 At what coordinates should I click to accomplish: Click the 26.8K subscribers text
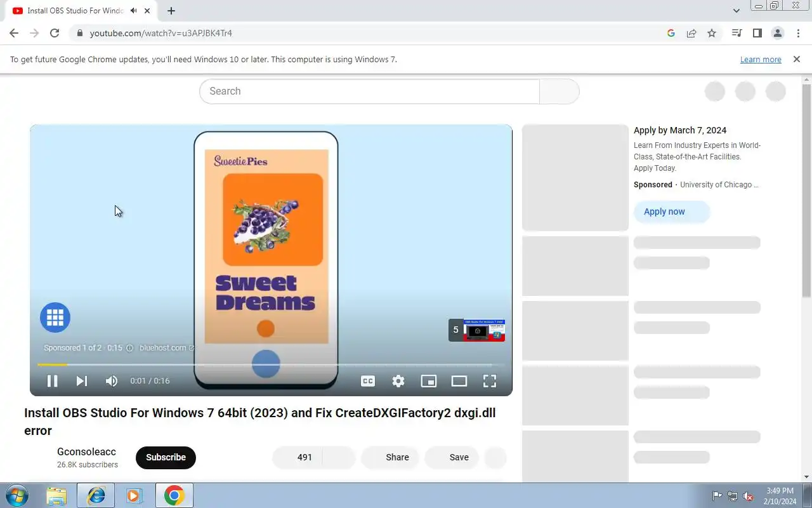[x=88, y=465]
